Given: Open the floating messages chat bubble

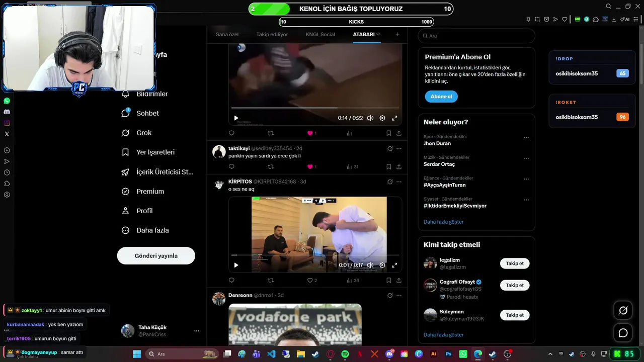Looking at the screenshot, I should tap(623, 333).
